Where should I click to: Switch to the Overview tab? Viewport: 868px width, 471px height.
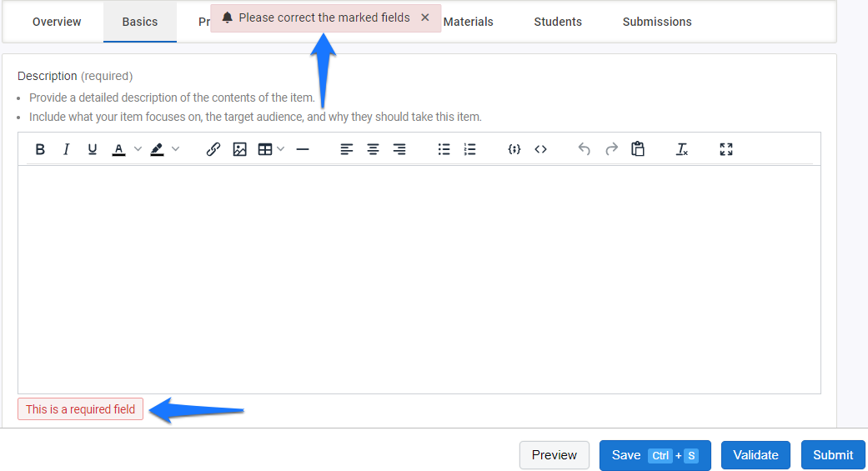[x=57, y=23]
